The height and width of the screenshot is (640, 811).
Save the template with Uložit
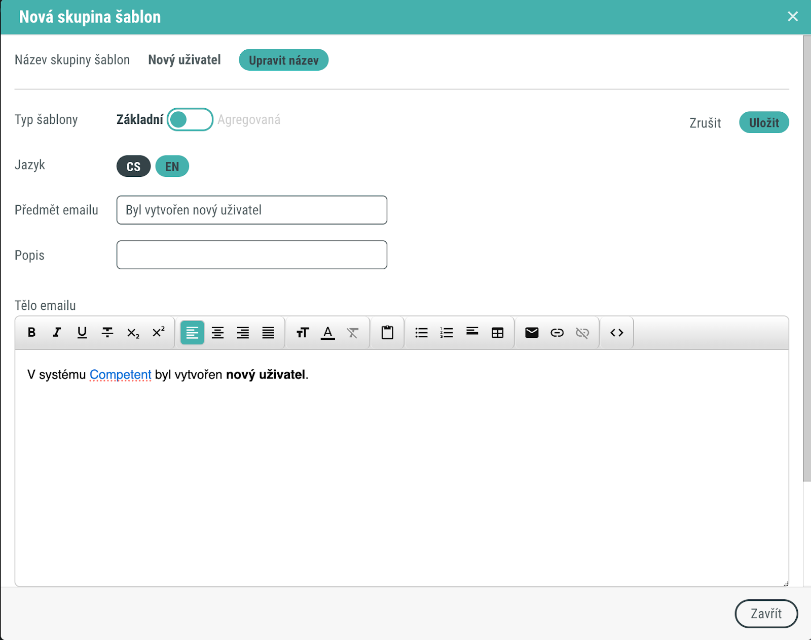pos(763,123)
